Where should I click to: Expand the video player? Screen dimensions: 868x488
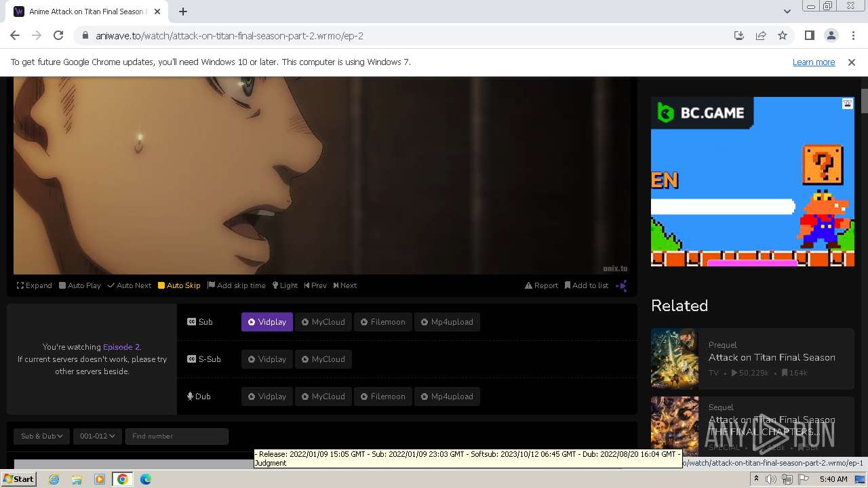pyautogui.click(x=35, y=285)
